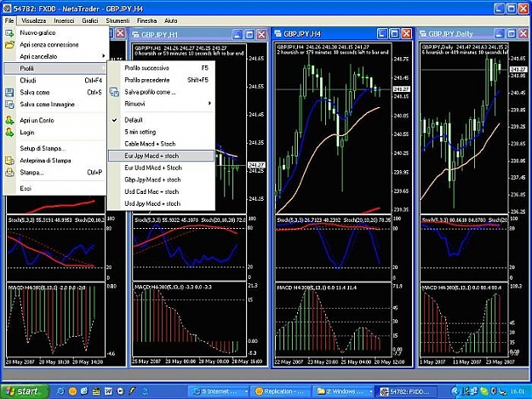Expand the Apri cancellato submenu arrow
This screenshot has height=399, width=532.
[103, 56]
